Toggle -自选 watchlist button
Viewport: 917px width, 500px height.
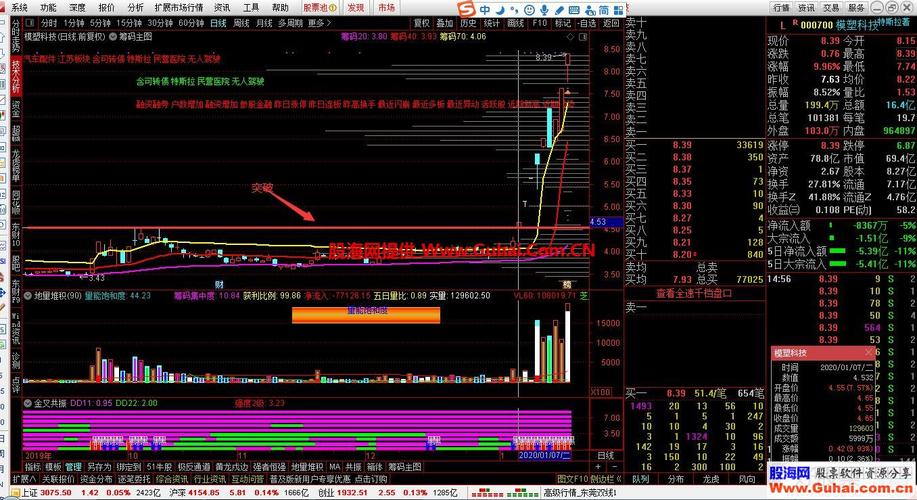pos(587,23)
